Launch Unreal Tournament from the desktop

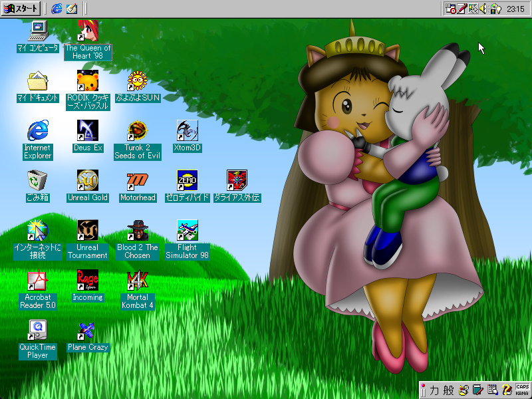click(x=87, y=230)
